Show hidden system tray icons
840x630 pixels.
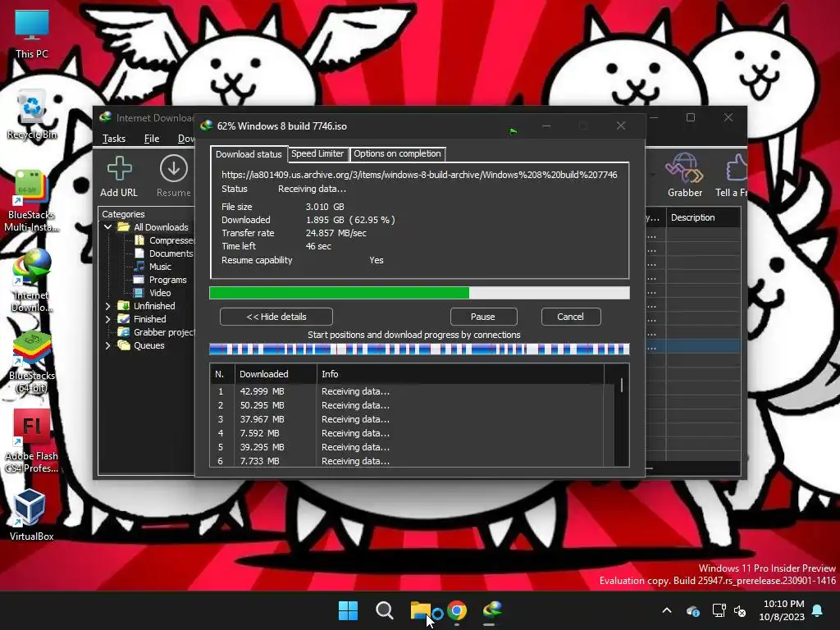pyautogui.click(x=667, y=610)
